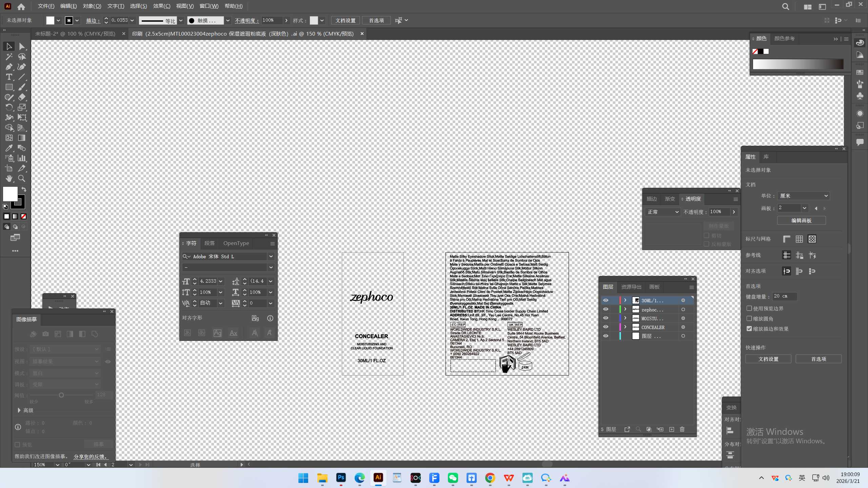Open font size dropdown in Character panel
The image size is (868, 488).
pos(221,281)
